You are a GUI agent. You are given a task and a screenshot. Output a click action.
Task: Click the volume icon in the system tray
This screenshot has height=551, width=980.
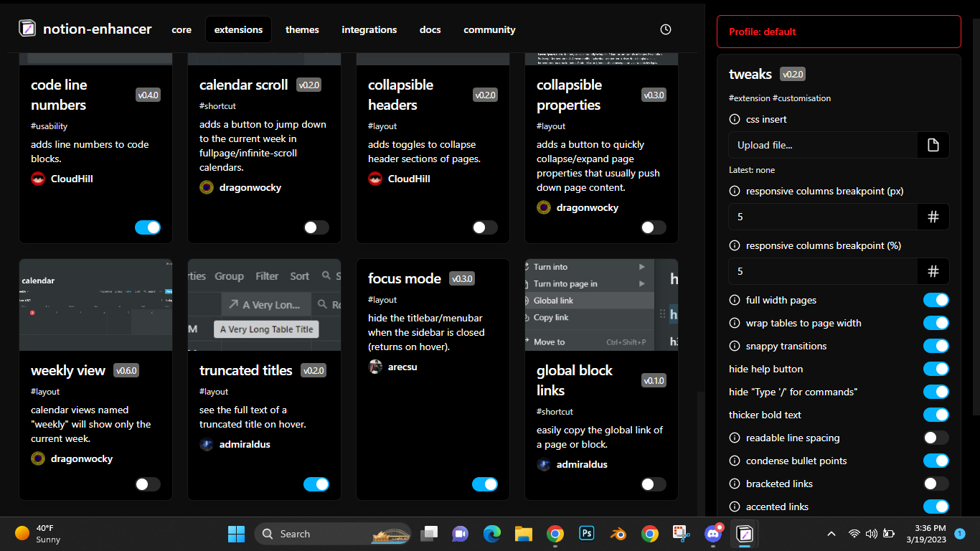point(871,534)
